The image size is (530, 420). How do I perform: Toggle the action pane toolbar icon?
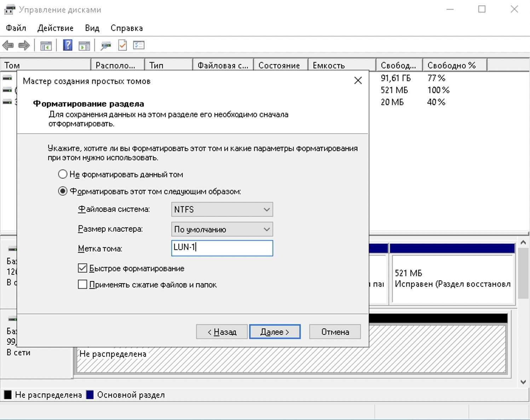point(84,46)
